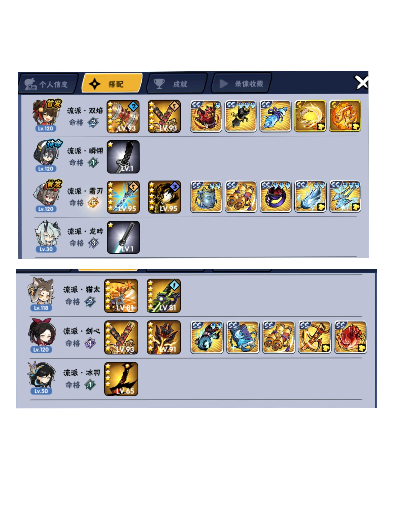
Task: Tap the 龙吟 character avatar Lv.30
Action: (46, 236)
